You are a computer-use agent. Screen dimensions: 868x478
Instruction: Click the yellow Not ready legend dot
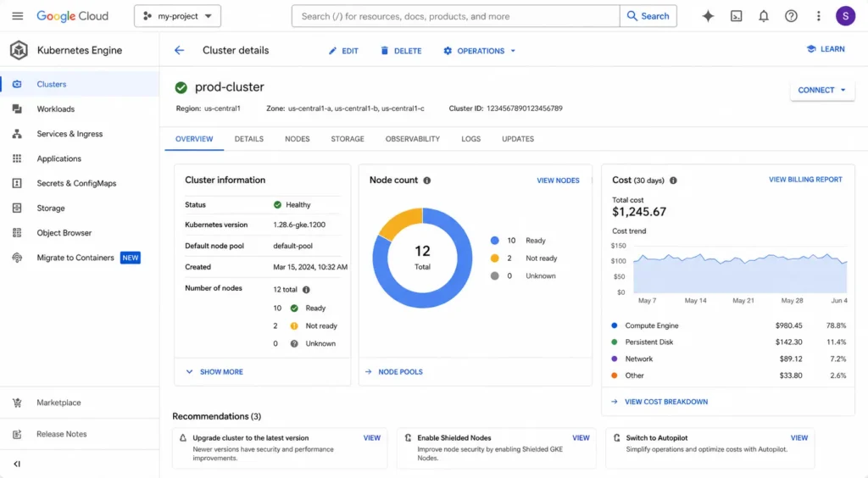click(x=494, y=258)
